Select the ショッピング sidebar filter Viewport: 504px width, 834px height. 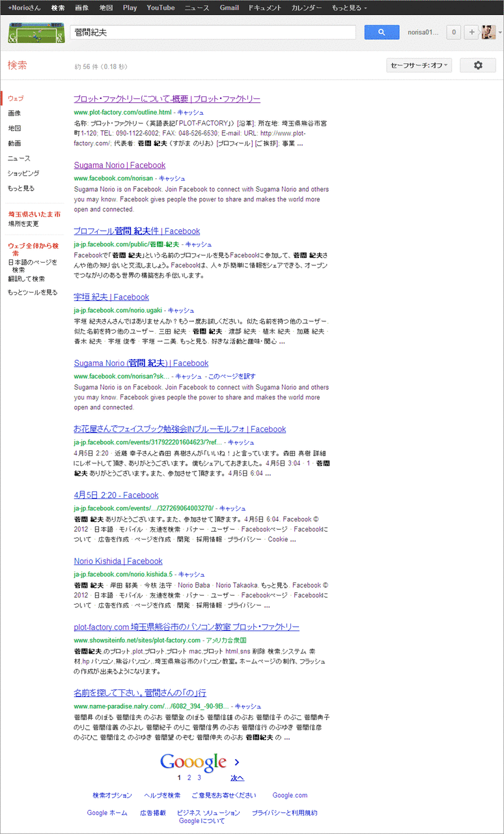(23, 173)
